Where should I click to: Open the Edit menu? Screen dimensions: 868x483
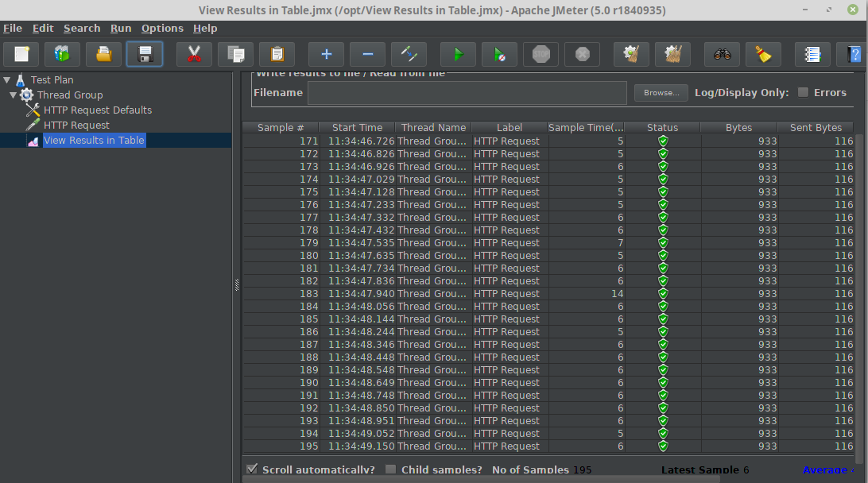43,29
